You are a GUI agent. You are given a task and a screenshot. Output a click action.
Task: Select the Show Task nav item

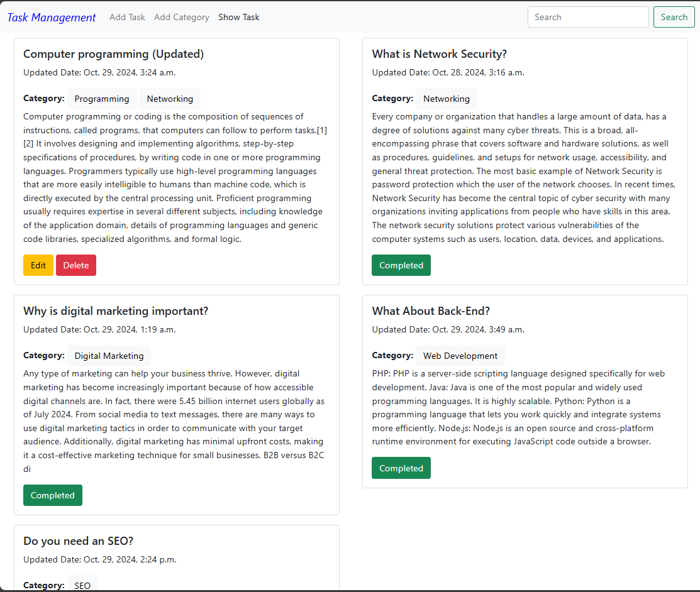[239, 17]
